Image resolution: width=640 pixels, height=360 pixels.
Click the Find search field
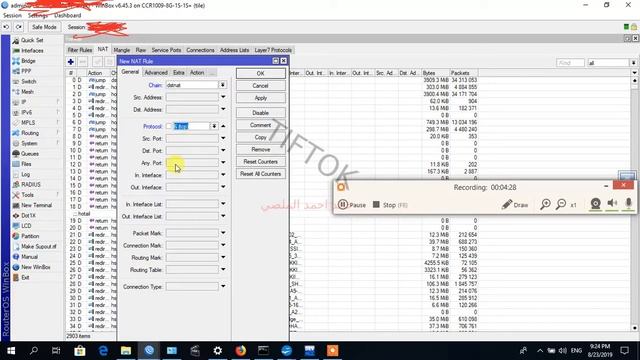click(x=570, y=63)
